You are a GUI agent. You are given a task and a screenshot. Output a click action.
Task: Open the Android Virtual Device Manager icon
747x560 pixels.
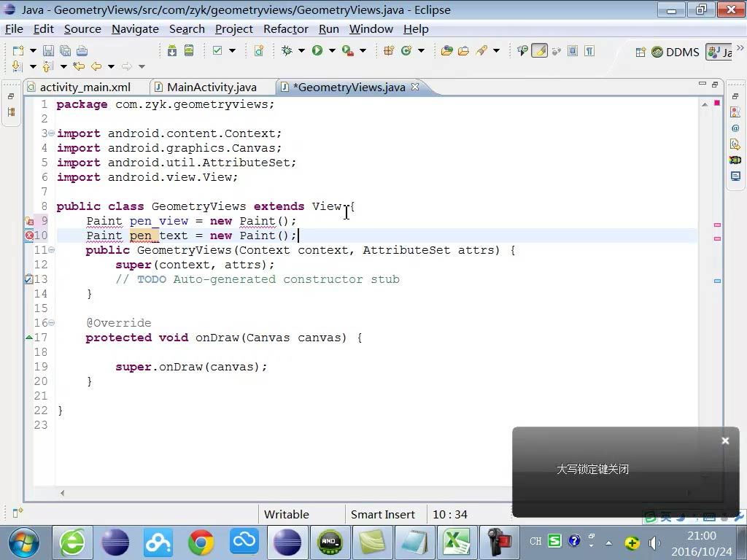coord(189,50)
